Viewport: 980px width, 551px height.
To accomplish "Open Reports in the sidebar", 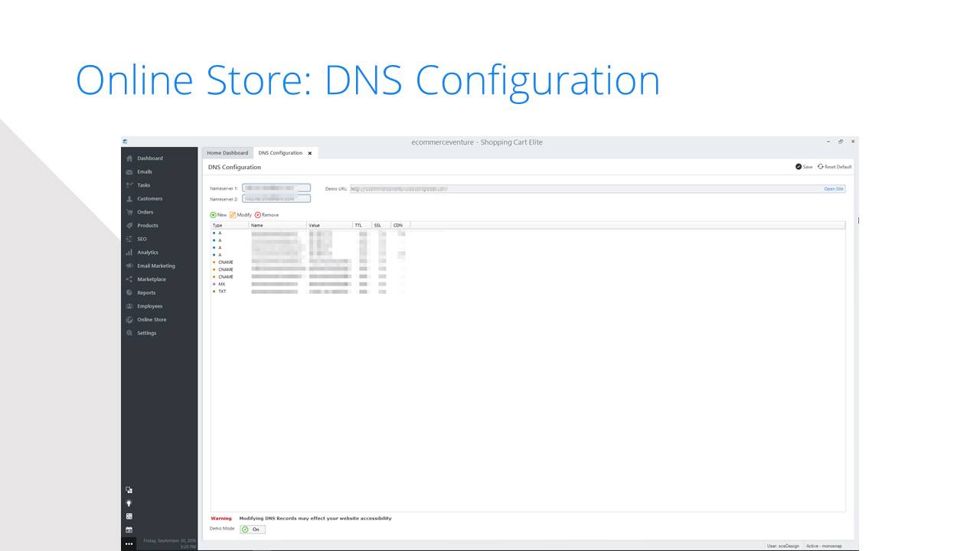I will coord(146,292).
